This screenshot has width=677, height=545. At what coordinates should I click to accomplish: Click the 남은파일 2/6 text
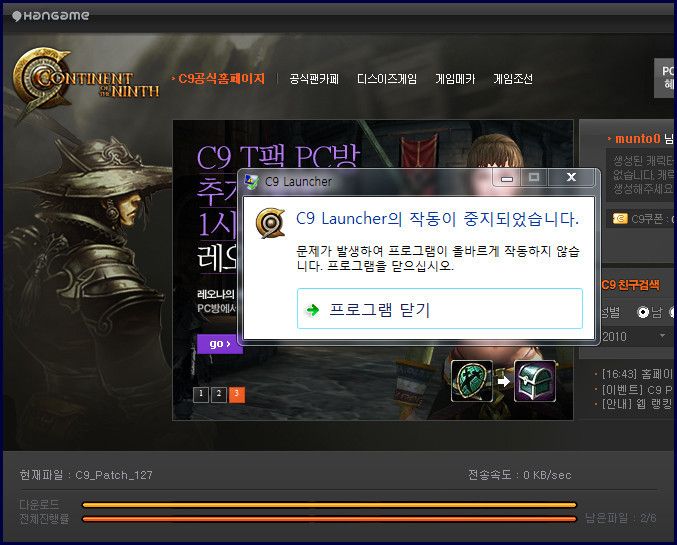(x=621, y=518)
